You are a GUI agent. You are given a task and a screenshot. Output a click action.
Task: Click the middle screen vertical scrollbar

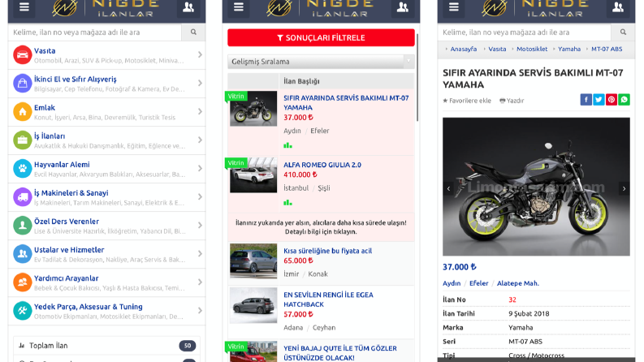click(417, 78)
